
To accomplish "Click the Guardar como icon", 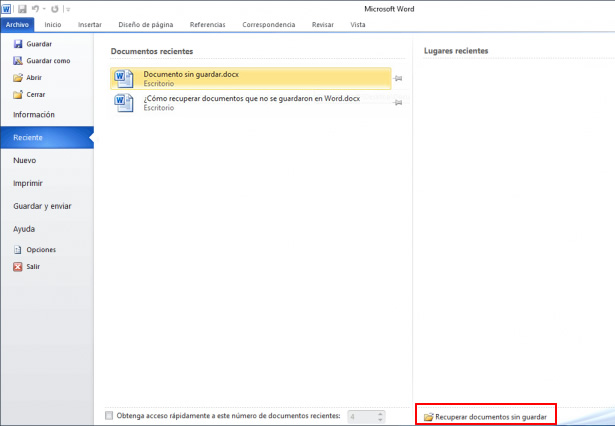I will click(x=18, y=61).
